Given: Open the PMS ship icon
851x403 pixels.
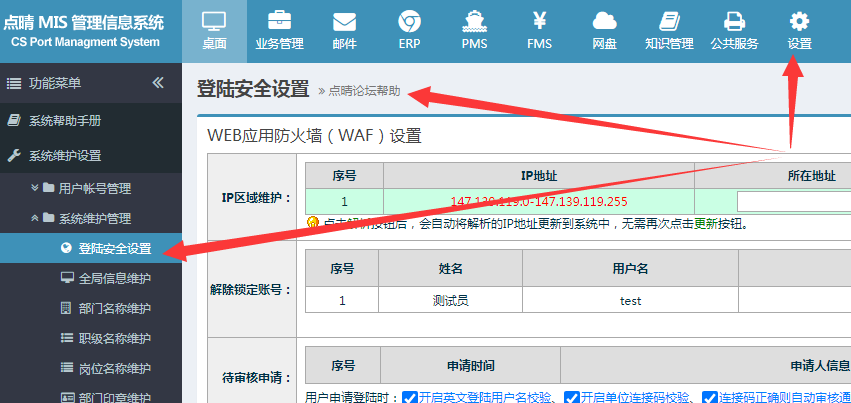Looking at the screenshot, I should pos(474,21).
